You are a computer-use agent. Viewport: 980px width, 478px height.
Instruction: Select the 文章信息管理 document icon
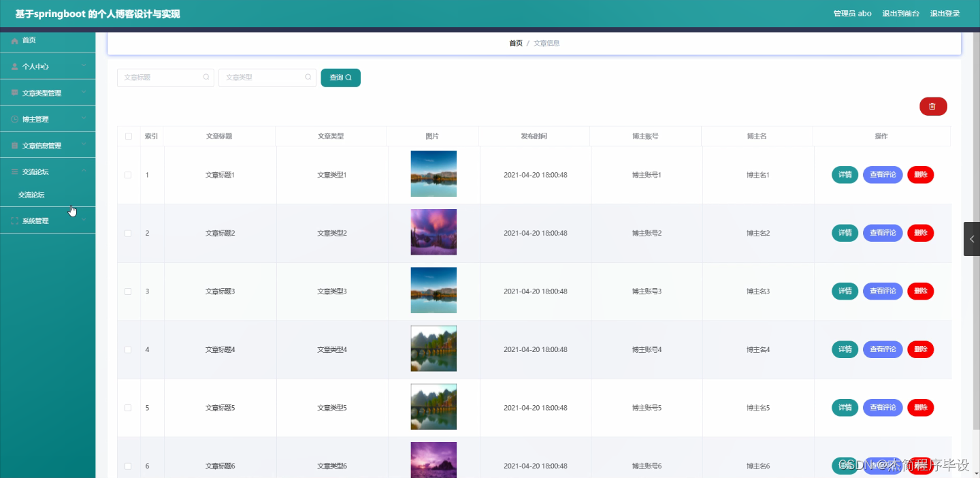point(14,144)
